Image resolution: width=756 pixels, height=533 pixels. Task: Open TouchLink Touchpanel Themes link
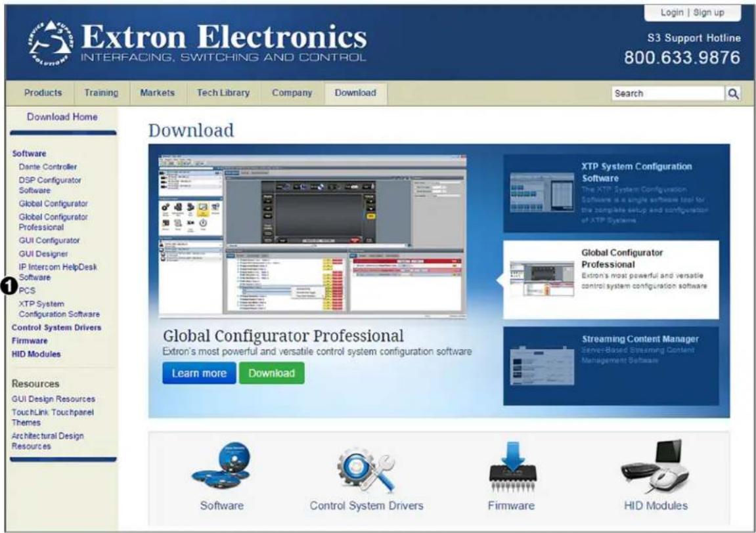click(53, 417)
